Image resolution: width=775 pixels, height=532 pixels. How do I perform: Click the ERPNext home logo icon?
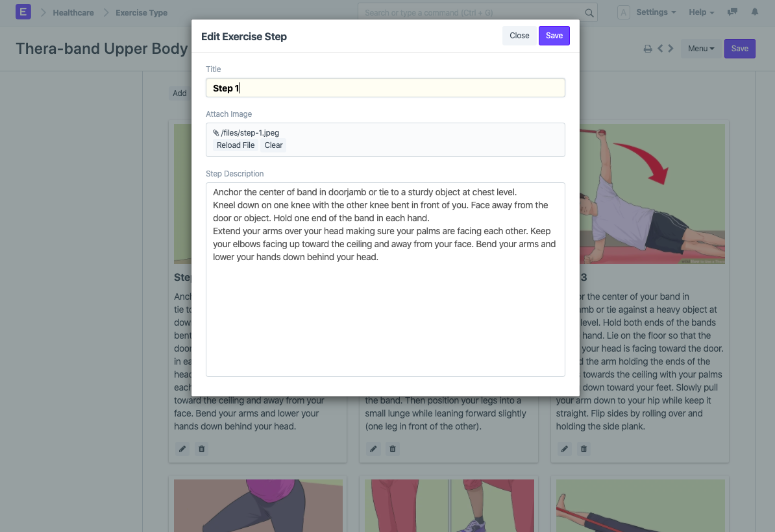pyautogui.click(x=23, y=12)
